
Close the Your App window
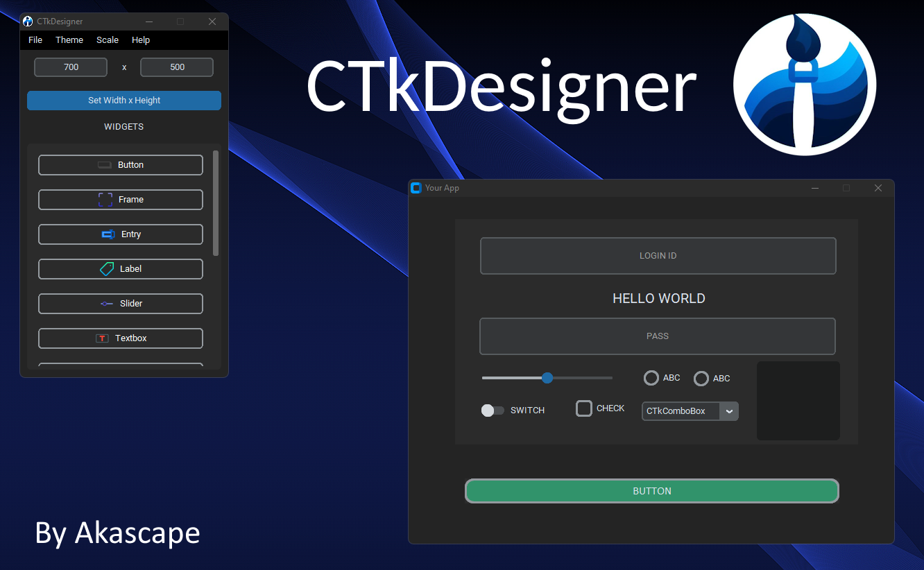click(878, 188)
